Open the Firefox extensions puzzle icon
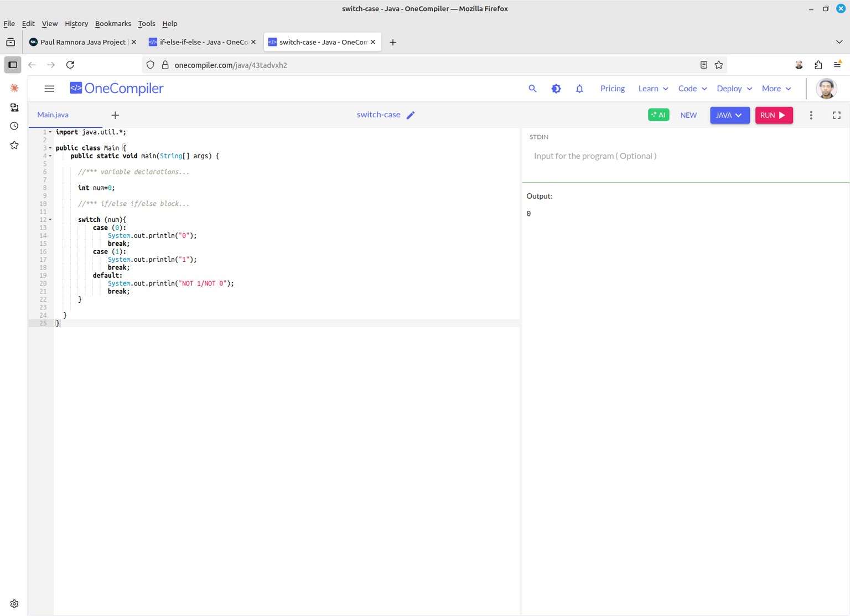Screen dimensions: 850x616 pos(818,65)
